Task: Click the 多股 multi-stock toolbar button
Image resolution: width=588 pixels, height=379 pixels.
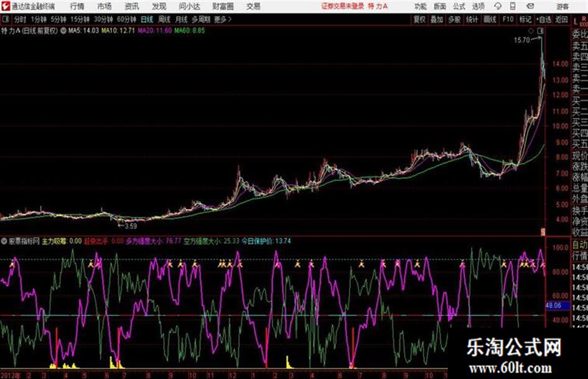Action: point(454,19)
